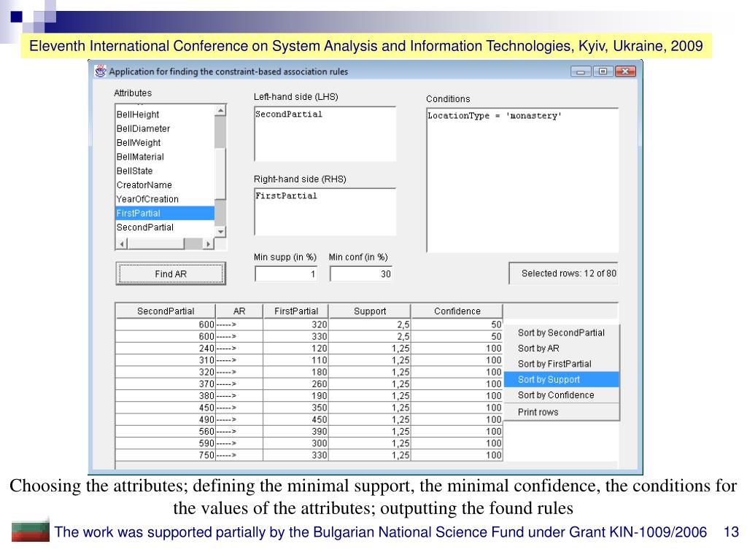Image resolution: width=747 pixels, height=560 pixels.
Task: Click the Attributes list scroll up arrow
Action: 220,111
